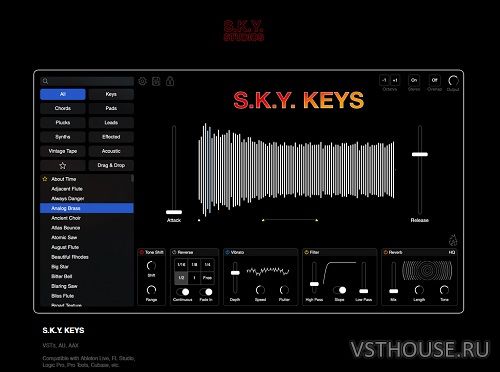
Task: Click the Vibrato Depth slider handle
Action: 235,273
